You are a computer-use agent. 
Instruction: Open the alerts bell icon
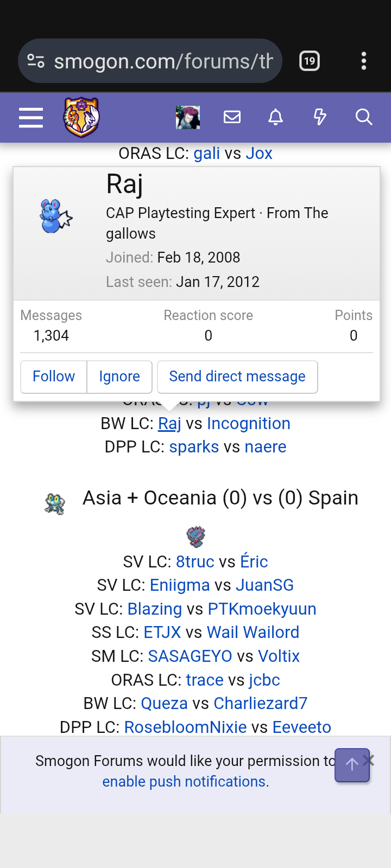276,117
